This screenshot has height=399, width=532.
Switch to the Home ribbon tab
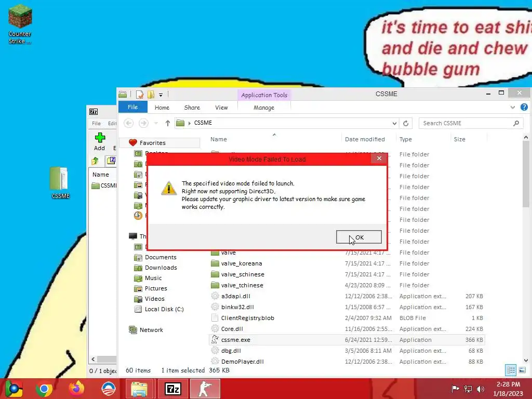162,108
